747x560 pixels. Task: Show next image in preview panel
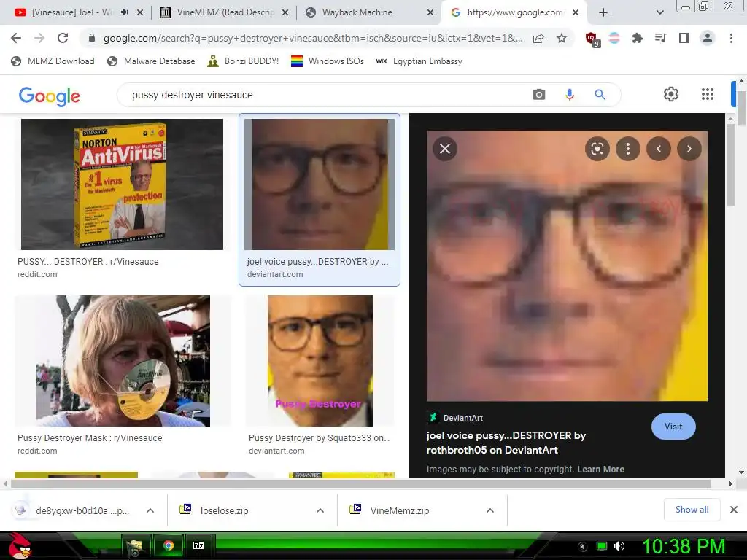pos(689,149)
